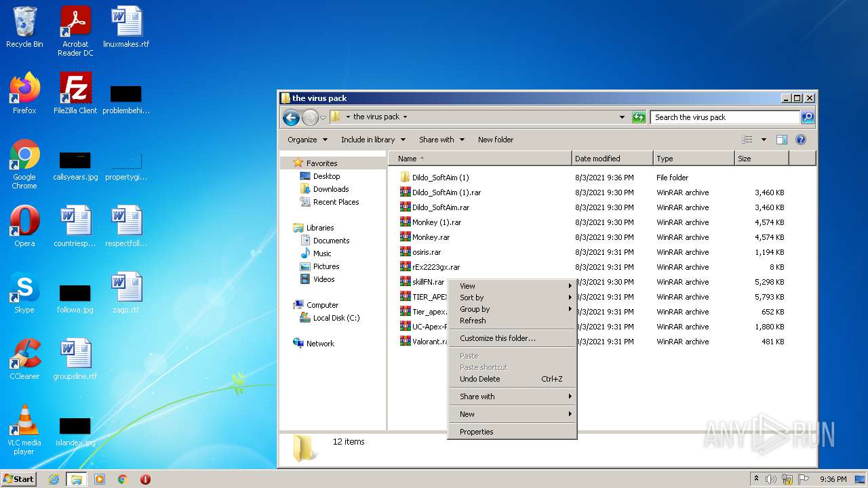Open the views options dropdown arrow

pyautogui.click(x=763, y=140)
